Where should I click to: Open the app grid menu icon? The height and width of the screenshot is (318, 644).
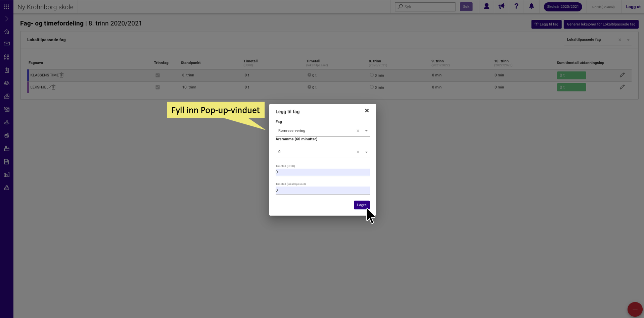click(7, 7)
